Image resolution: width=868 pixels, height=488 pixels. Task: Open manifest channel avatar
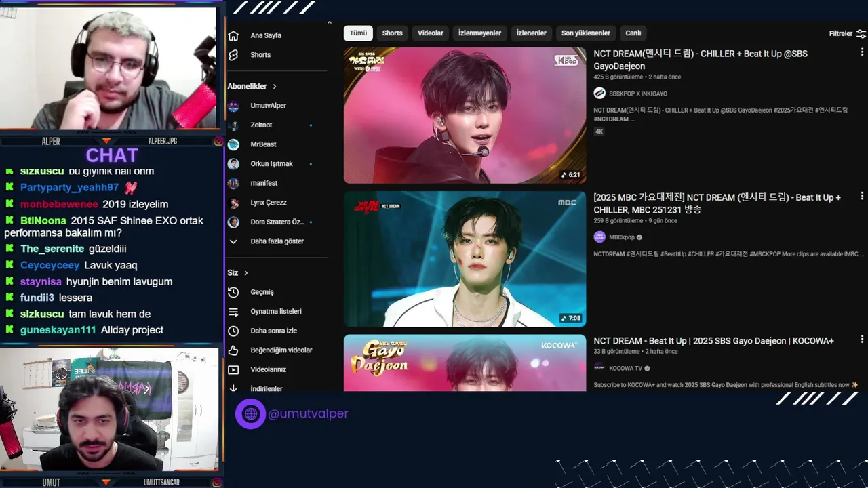pos(233,183)
